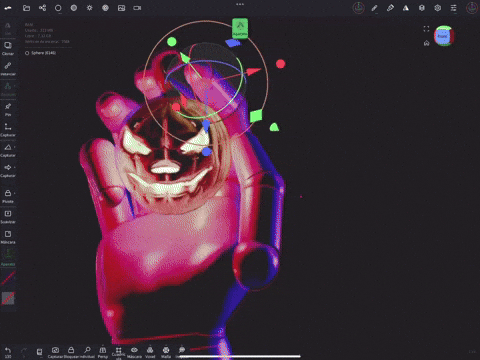Viewport: 480px width, 360px height.
Task: Click the red dot handle right of gizmo
Action: tap(281, 64)
